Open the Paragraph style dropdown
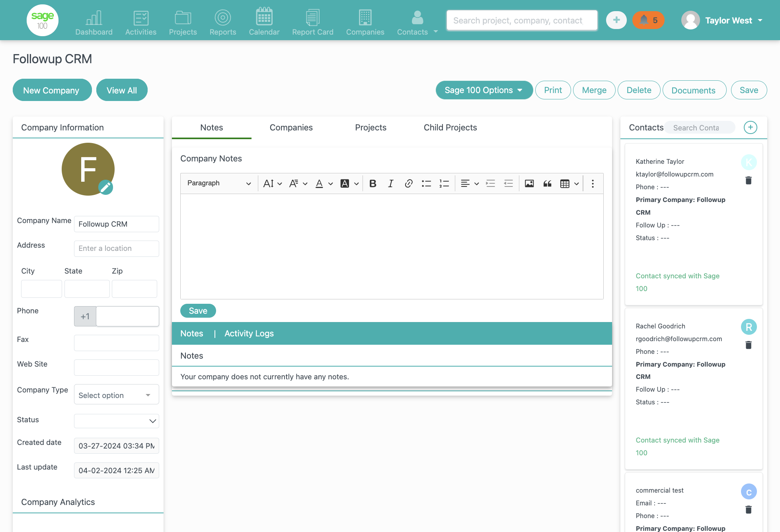The height and width of the screenshot is (532, 780). click(x=219, y=183)
